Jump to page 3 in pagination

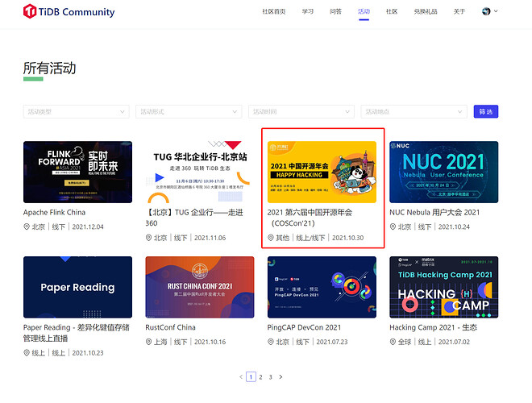point(270,376)
